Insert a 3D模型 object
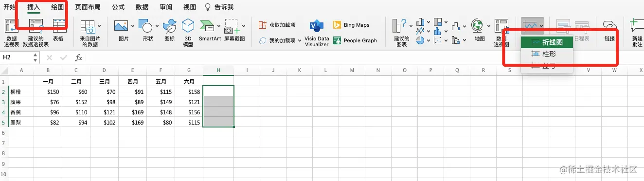644x181 pixels. click(x=188, y=33)
